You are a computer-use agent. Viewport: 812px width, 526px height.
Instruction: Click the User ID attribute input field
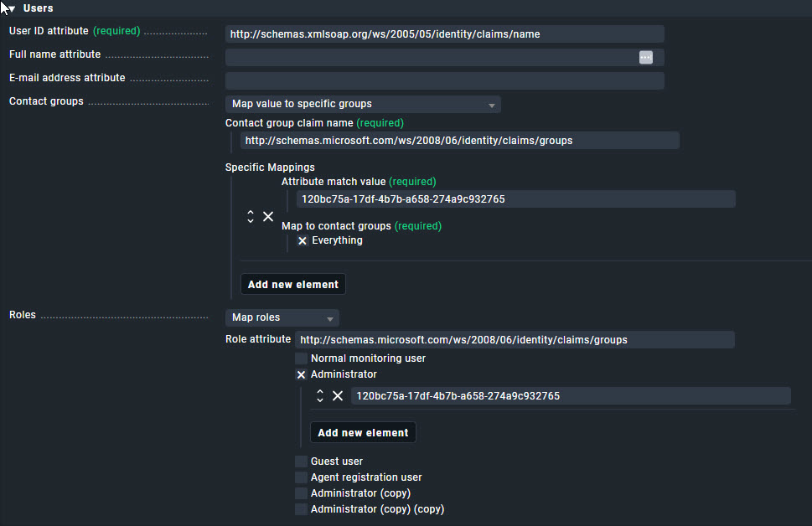[444, 34]
